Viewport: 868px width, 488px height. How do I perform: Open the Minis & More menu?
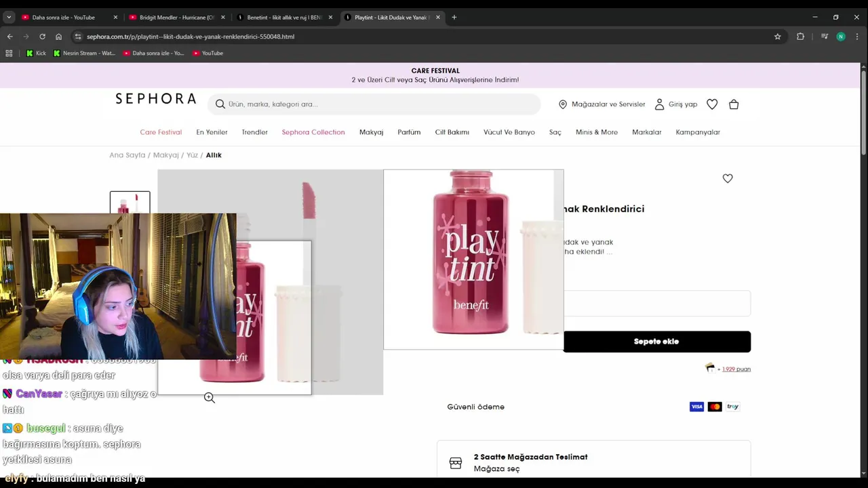click(x=597, y=132)
